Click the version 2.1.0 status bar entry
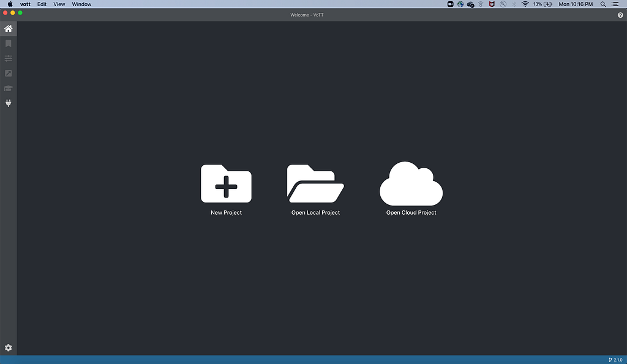This screenshot has height=364, width=627. click(x=615, y=360)
